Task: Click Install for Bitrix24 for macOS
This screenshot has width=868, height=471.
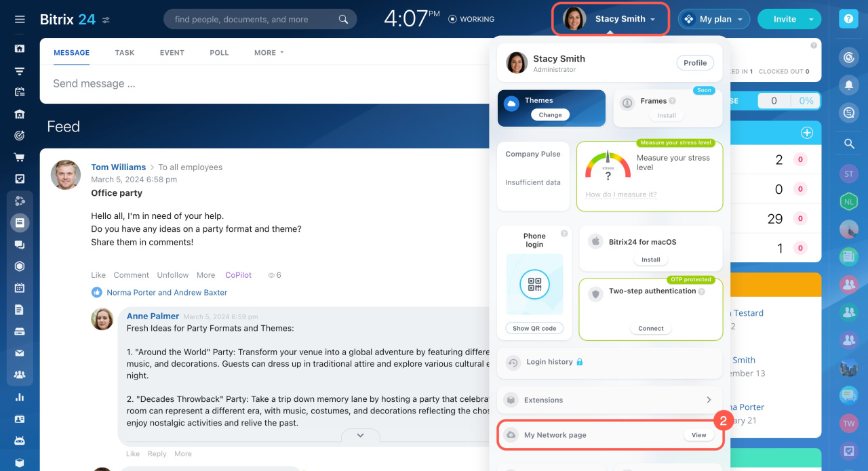Action: pos(651,260)
